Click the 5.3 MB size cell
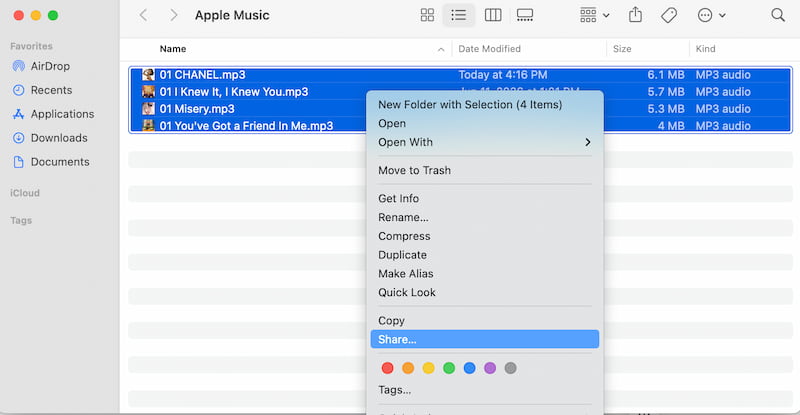 [666, 109]
